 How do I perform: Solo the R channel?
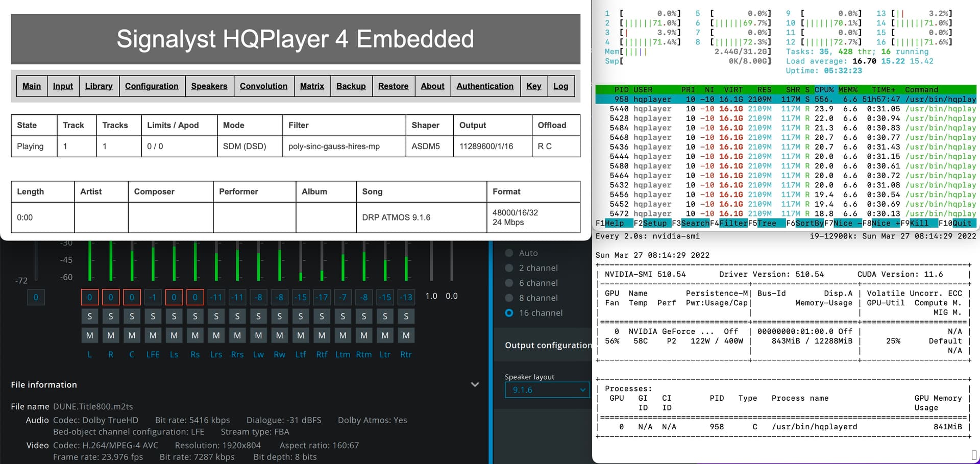[111, 316]
